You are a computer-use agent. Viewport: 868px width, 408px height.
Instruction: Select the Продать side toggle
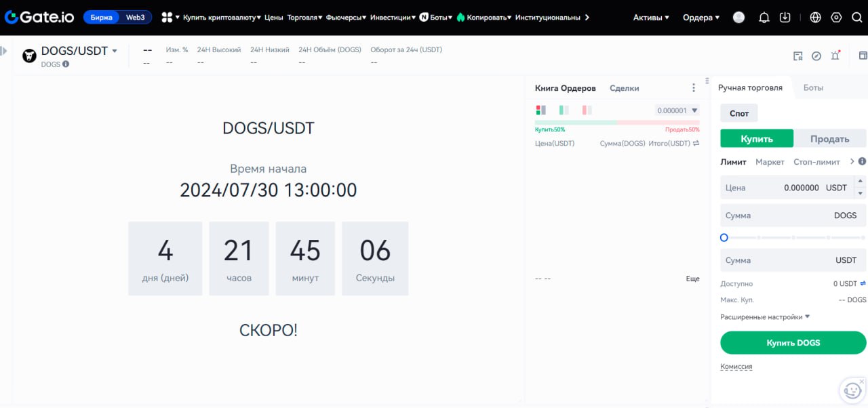830,138
